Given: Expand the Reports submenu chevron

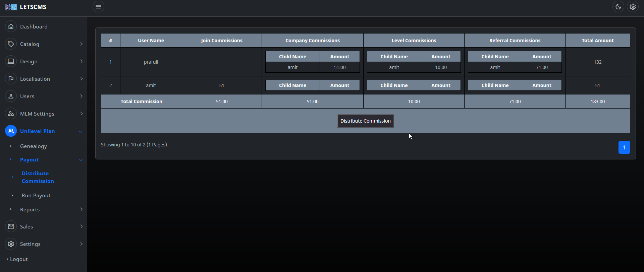Looking at the screenshot, I should click(81, 209).
